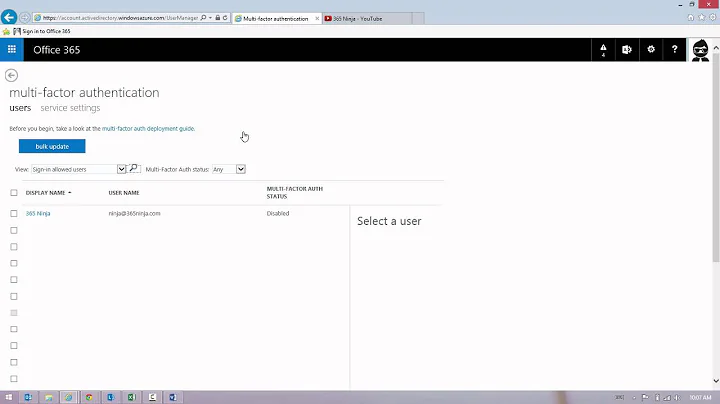Check the select-all checkbox in table header
The height and width of the screenshot is (404, 720).
point(14,193)
